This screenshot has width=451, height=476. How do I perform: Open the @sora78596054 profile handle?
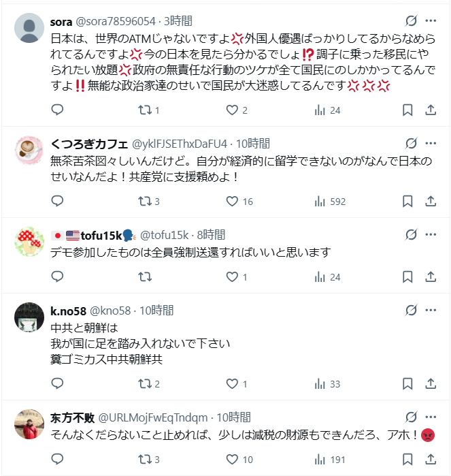(x=115, y=21)
